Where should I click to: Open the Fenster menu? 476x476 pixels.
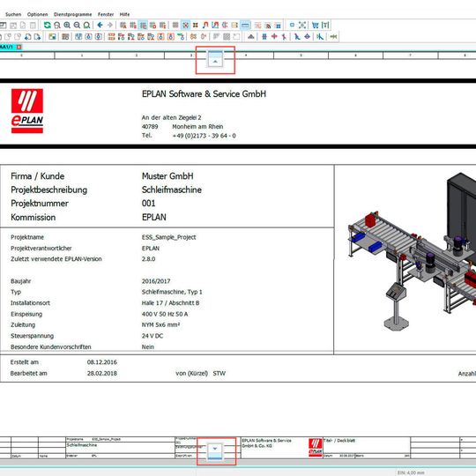click(x=106, y=14)
